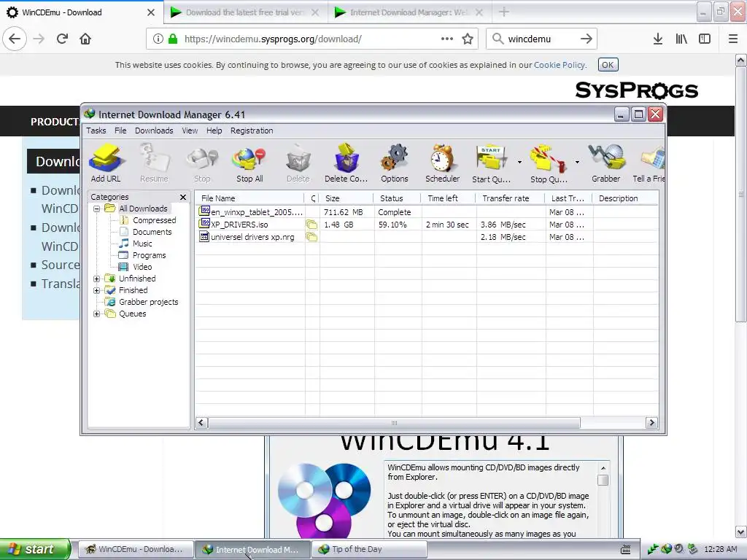This screenshot has width=747, height=560.
Task: Toggle Firefox sidebar icon
Action: (x=705, y=39)
